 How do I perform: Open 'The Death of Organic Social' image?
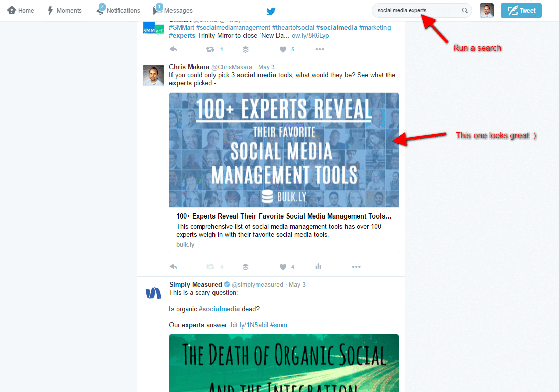tap(284, 363)
